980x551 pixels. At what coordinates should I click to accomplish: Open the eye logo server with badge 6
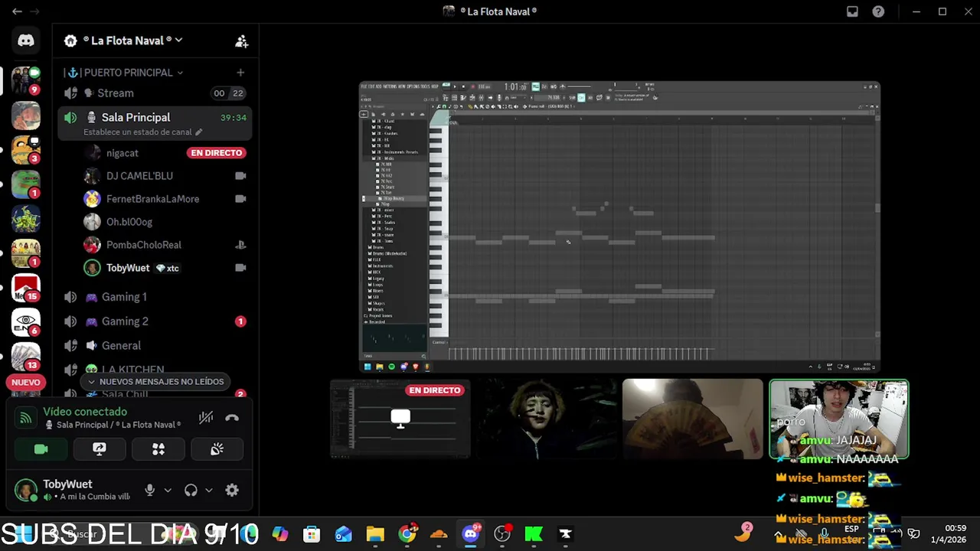pyautogui.click(x=26, y=321)
